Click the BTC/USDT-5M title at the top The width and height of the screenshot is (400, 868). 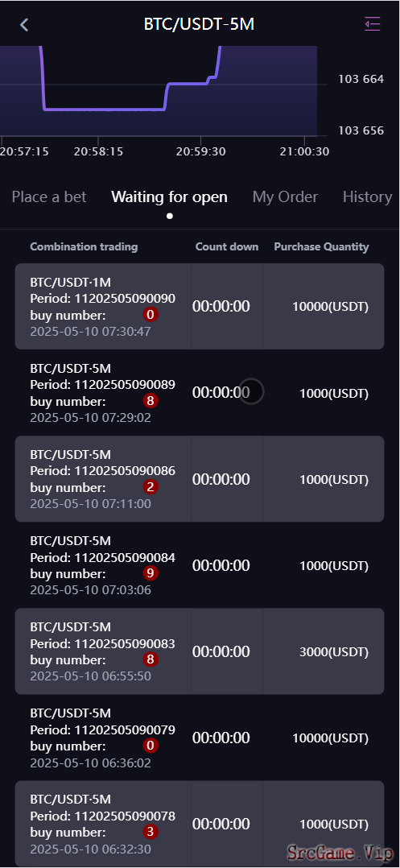click(199, 24)
